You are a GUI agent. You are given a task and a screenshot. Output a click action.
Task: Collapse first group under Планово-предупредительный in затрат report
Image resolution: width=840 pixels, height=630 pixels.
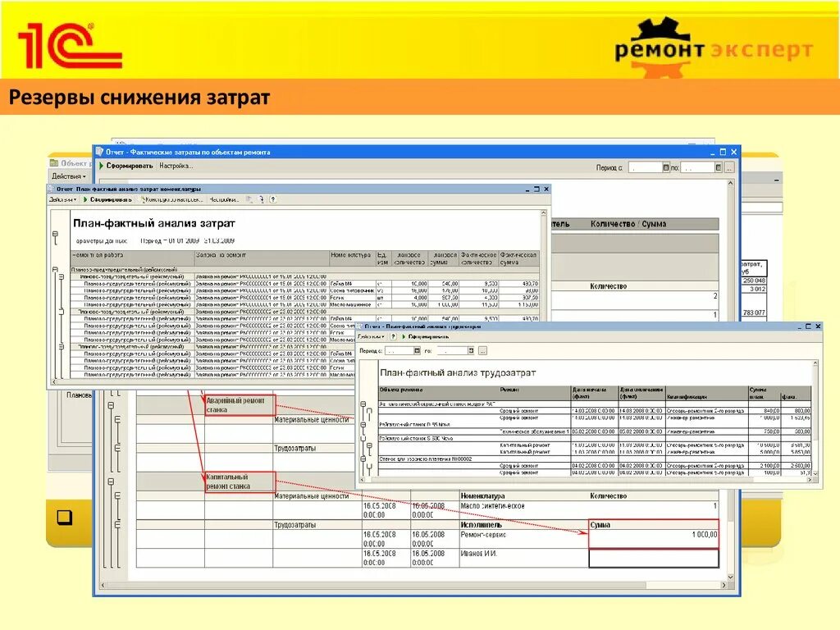(61, 276)
